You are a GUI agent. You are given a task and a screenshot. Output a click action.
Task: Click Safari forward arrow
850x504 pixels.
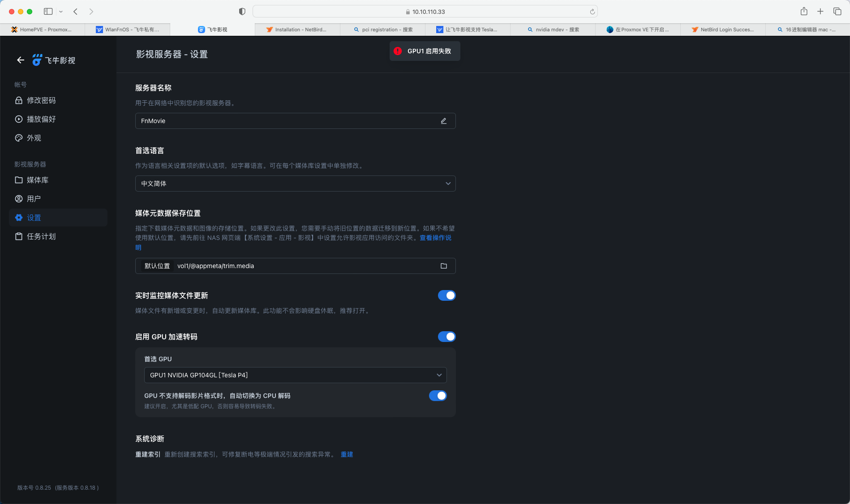click(91, 12)
